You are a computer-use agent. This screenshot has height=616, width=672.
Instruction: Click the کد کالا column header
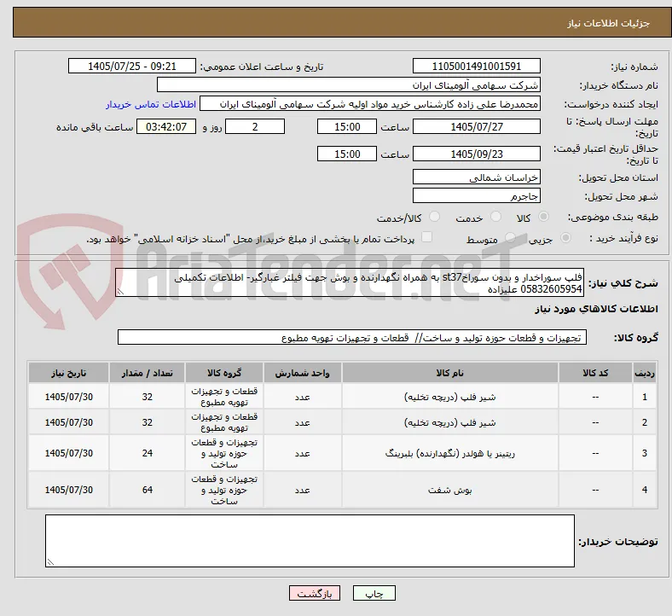tap(595, 373)
